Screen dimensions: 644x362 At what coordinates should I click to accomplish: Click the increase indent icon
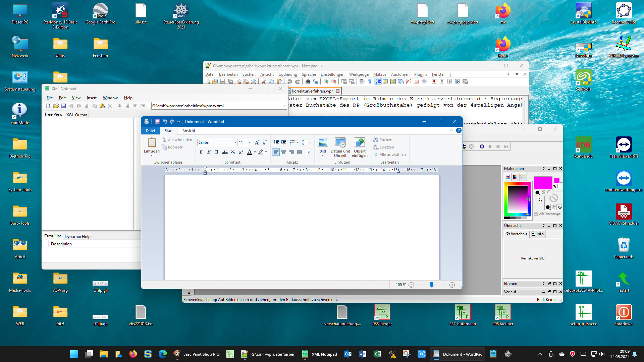point(284,142)
